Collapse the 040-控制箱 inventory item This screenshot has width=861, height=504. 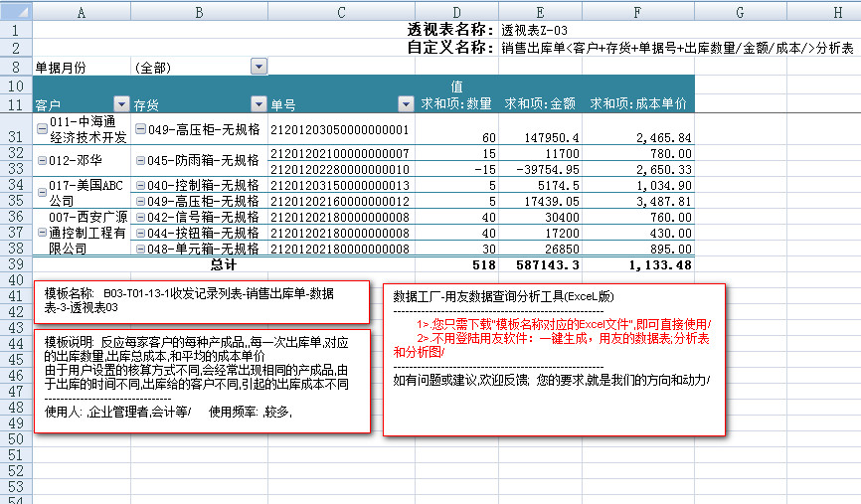click(x=140, y=185)
